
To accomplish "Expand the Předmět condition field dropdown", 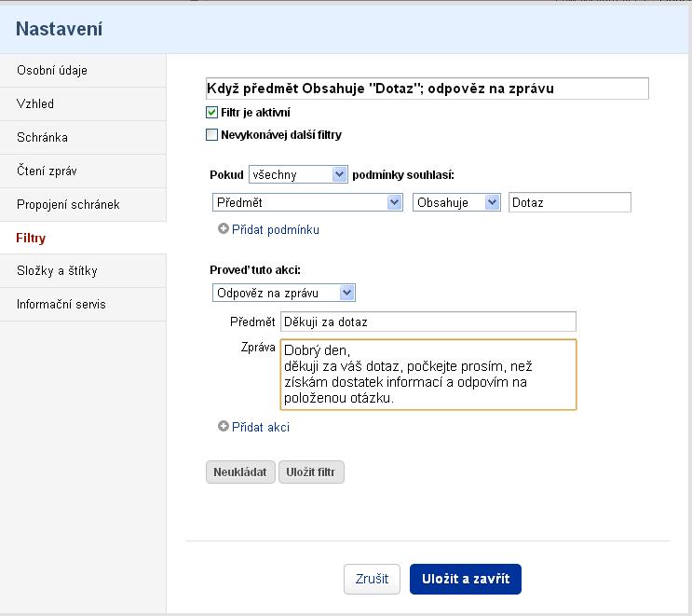I will point(307,202).
